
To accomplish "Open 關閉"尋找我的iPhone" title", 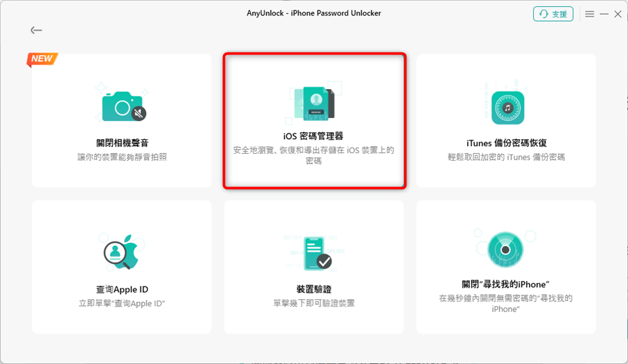I will [x=506, y=285].
